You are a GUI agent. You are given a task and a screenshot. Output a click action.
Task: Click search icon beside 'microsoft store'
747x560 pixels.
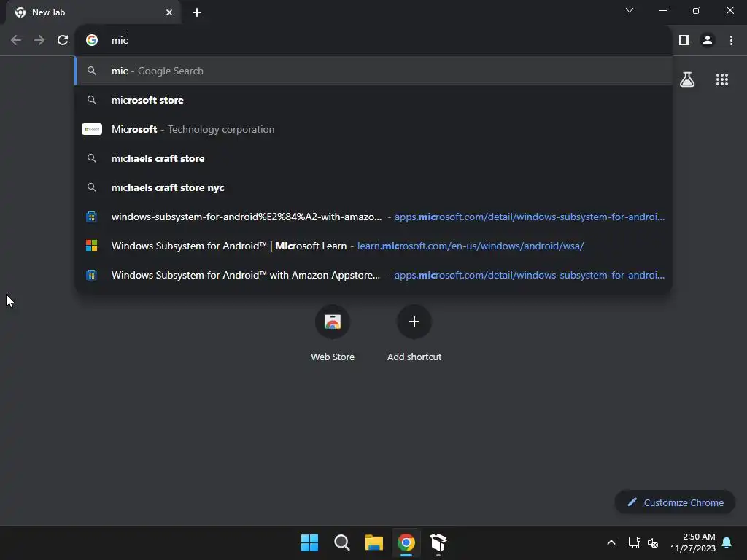(x=92, y=100)
